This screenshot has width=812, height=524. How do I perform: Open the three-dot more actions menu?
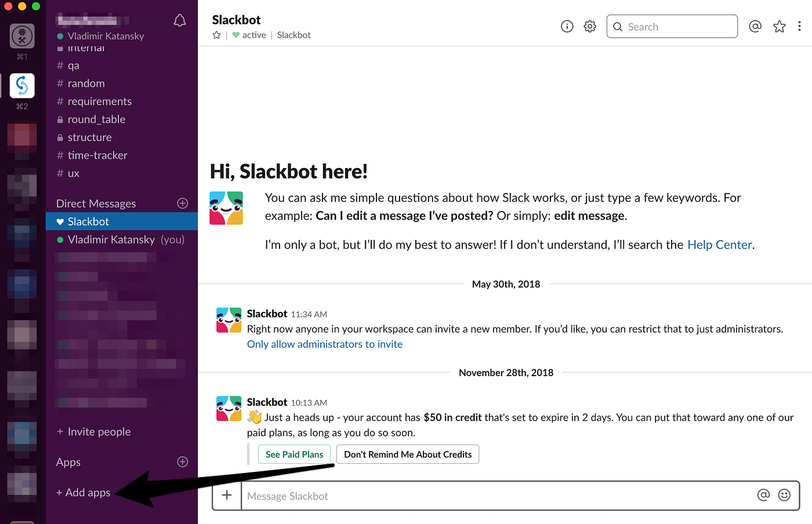tap(800, 26)
